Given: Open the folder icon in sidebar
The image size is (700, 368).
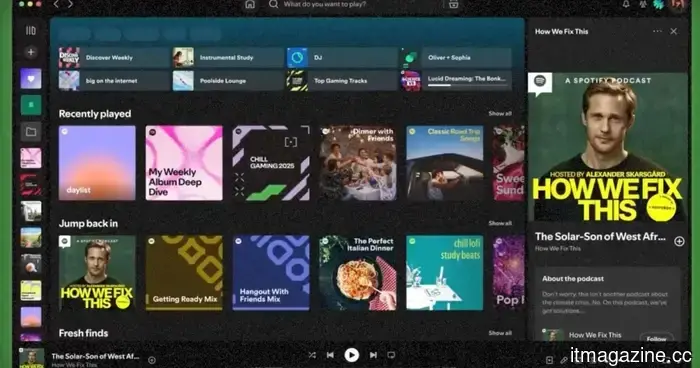Looking at the screenshot, I should 31,132.
